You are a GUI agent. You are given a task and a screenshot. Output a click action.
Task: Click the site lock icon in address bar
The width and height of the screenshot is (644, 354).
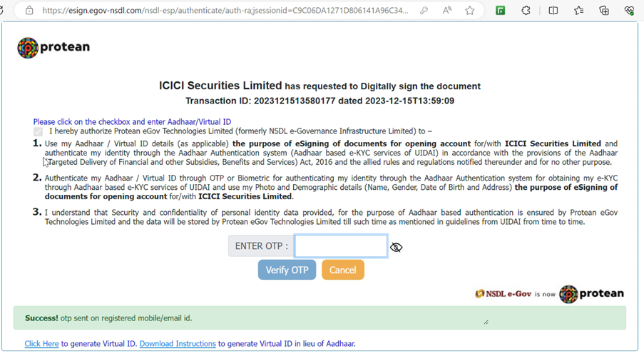pos(29,11)
